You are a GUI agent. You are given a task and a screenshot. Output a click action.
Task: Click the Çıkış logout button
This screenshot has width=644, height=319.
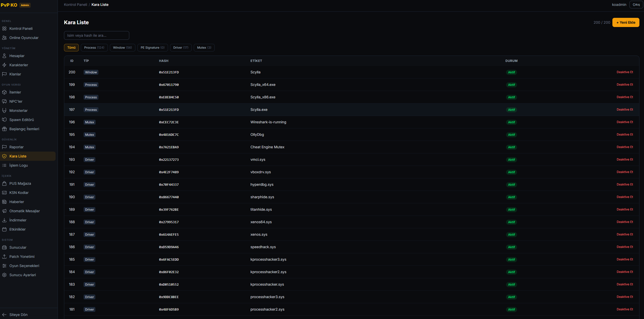coord(636,5)
